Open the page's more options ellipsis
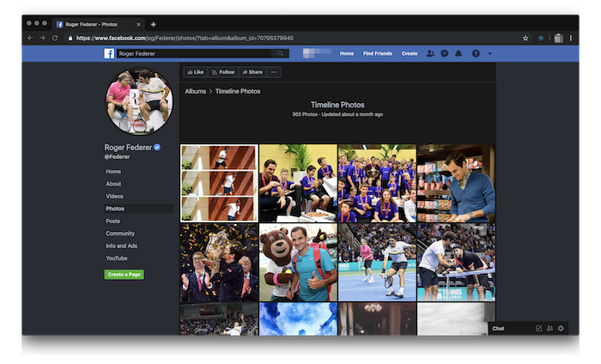Viewport: 601px width, 364px height. pos(274,72)
